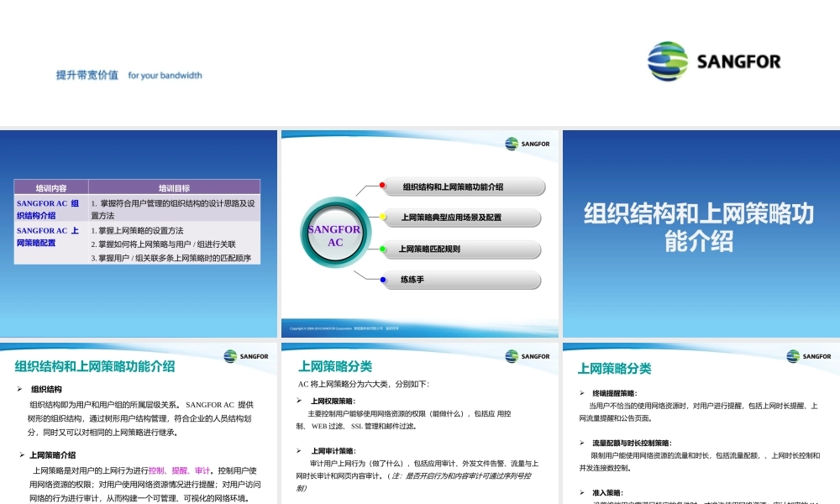
Task: Click the arrow bullet beside 终端提醒策略
Action: (x=582, y=393)
